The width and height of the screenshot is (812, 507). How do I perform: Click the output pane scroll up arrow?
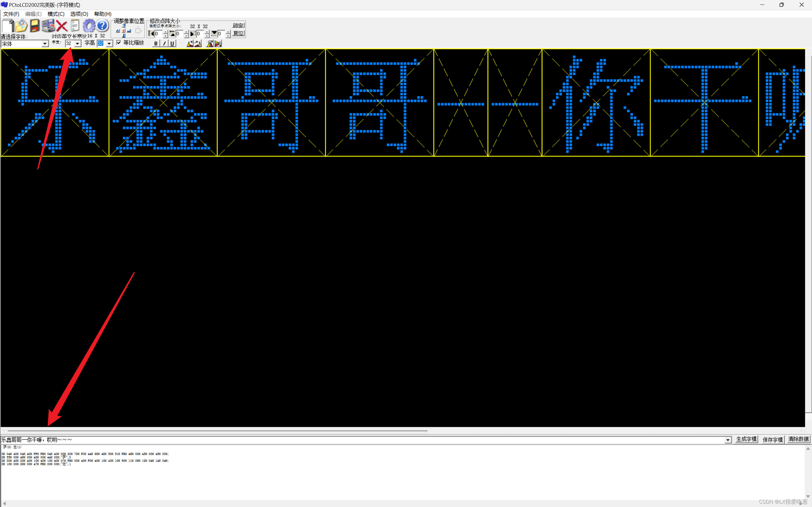[808, 449]
